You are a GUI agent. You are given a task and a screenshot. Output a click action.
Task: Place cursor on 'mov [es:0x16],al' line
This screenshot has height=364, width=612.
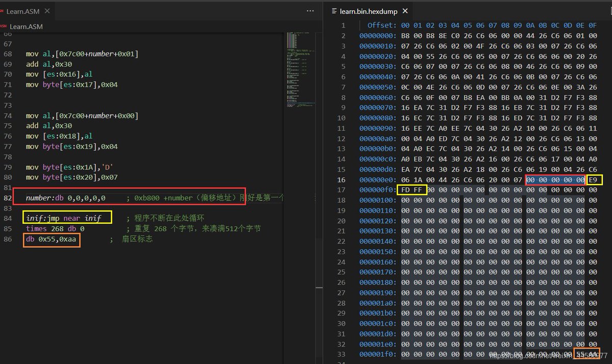[60, 74]
